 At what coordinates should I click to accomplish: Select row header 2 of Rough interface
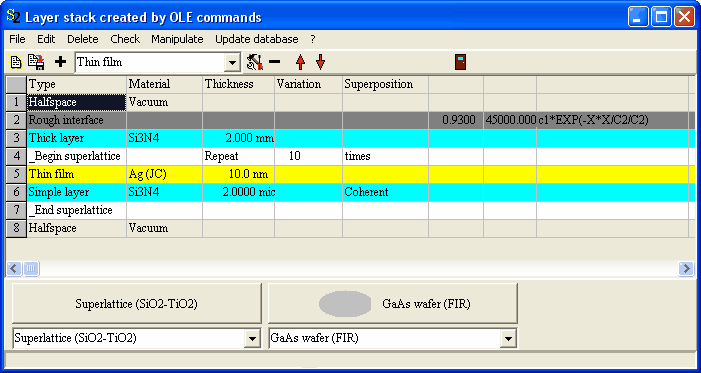pos(16,120)
